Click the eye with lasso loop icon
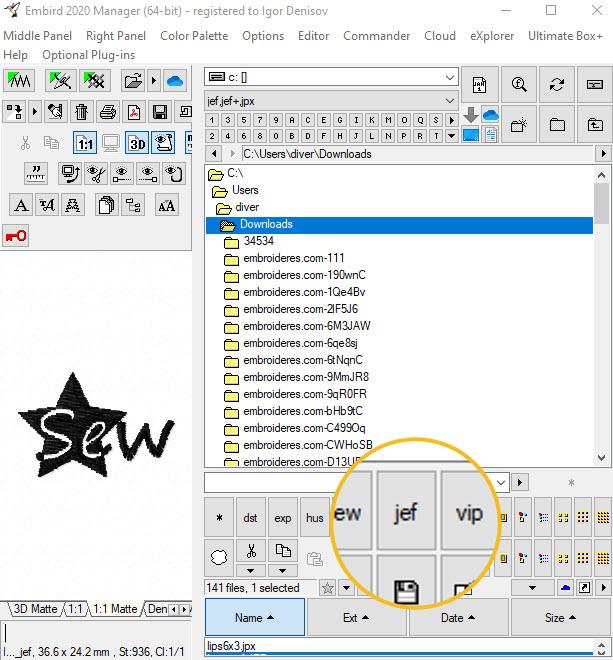 point(173,173)
